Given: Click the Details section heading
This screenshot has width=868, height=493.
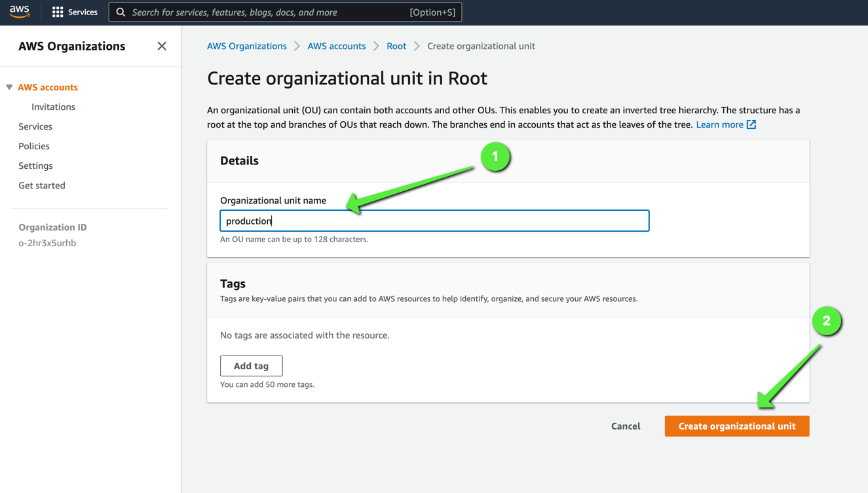Looking at the screenshot, I should (239, 160).
